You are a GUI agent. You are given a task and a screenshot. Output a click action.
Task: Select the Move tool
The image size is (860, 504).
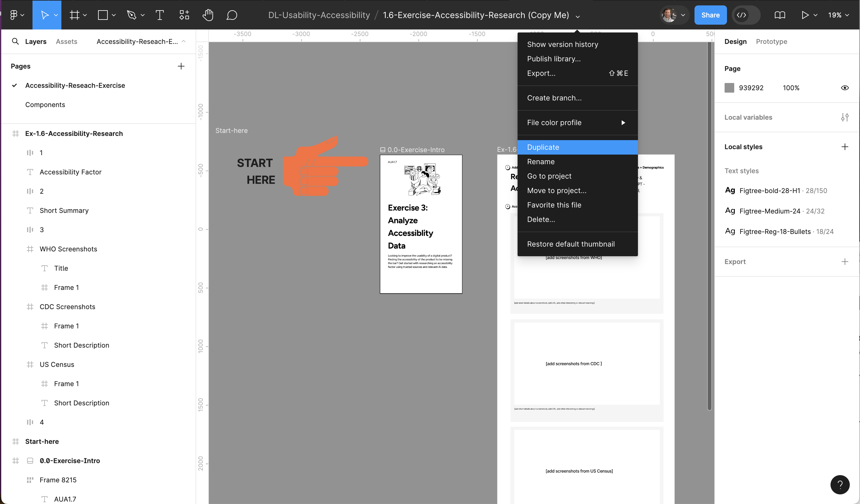tap(45, 15)
